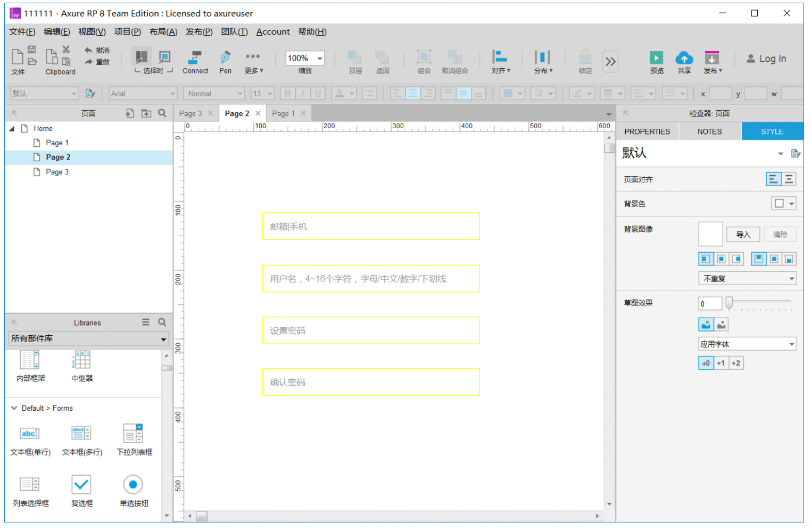Screen dimensions: 812x531
Task: Open the 发布 publish dropdown
Action: click(712, 62)
